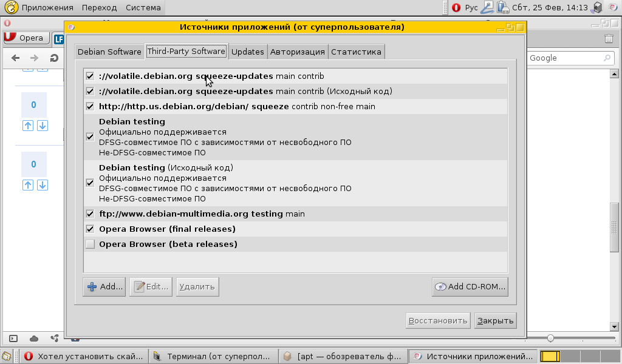Open the network connection tray icon

[487, 7]
